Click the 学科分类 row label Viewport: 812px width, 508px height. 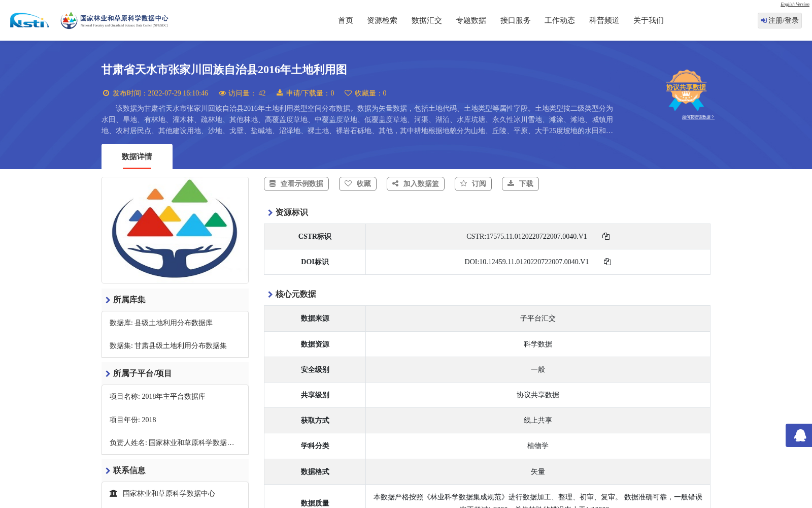315,446
